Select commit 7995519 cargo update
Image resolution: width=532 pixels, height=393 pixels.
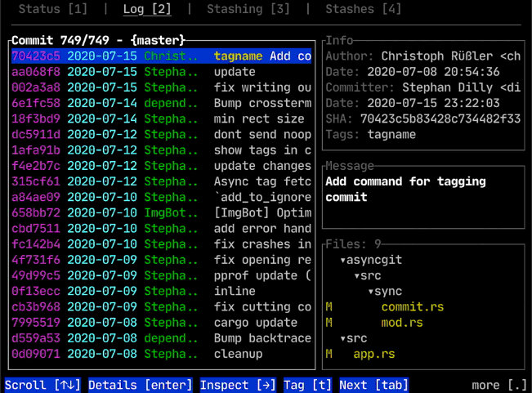point(161,323)
